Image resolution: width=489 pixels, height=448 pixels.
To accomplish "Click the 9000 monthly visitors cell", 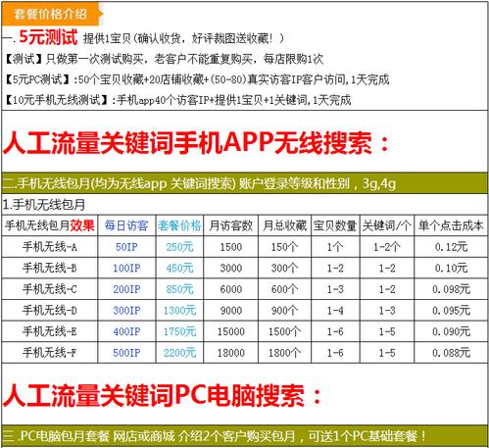I will [x=230, y=311].
